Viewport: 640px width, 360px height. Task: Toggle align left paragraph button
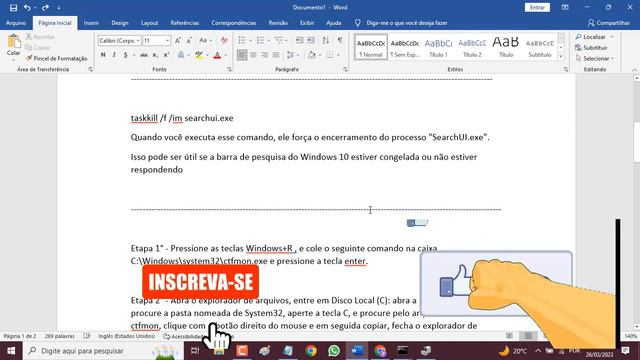pyautogui.click(x=242, y=55)
